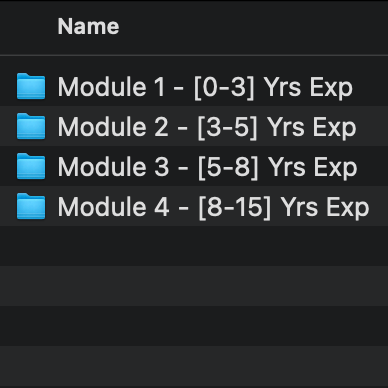388x388 pixels.
Task: Click the word 'Module' in the Module 2 row
Action: (102, 127)
